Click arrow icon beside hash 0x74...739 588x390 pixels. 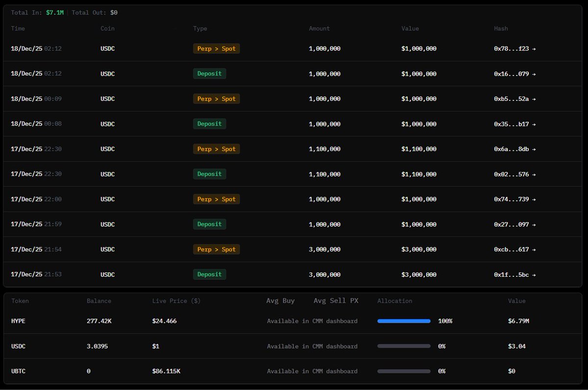click(534, 199)
